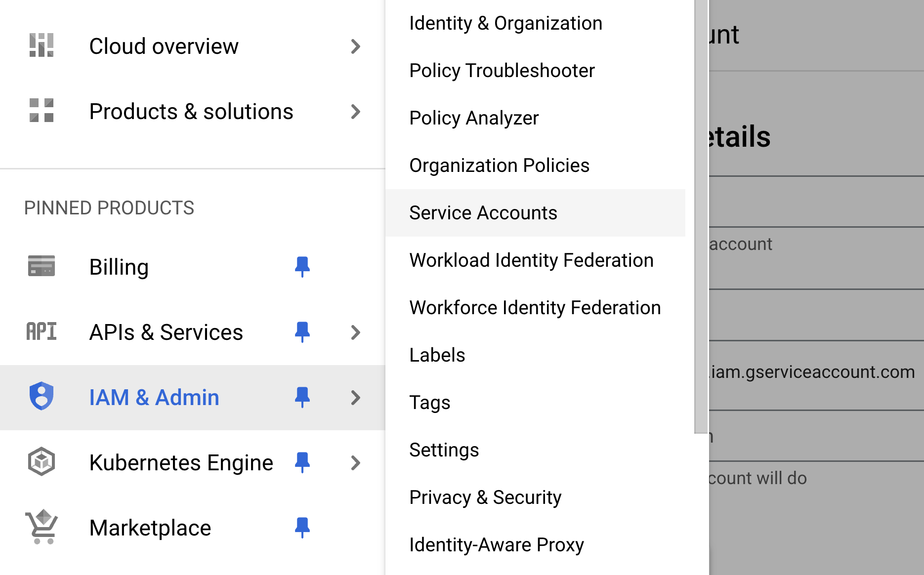Click the Billing card icon
The height and width of the screenshot is (575, 924).
(x=42, y=266)
